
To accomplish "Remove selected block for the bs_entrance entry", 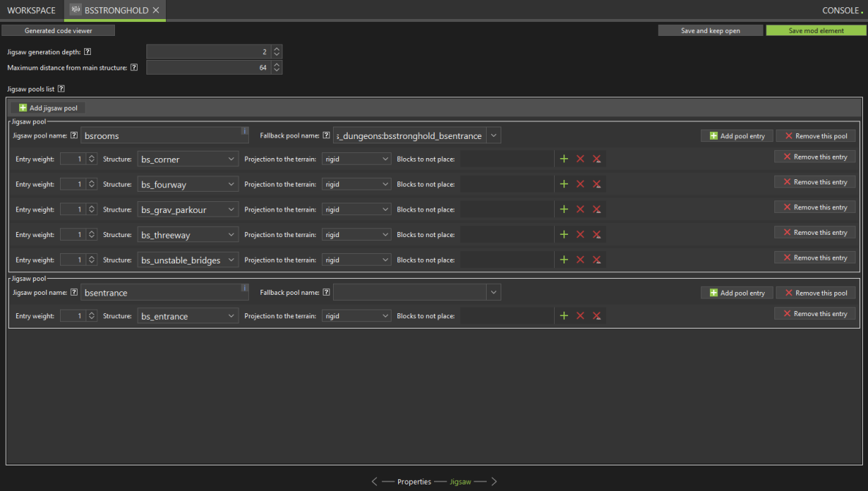I will [x=580, y=315].
